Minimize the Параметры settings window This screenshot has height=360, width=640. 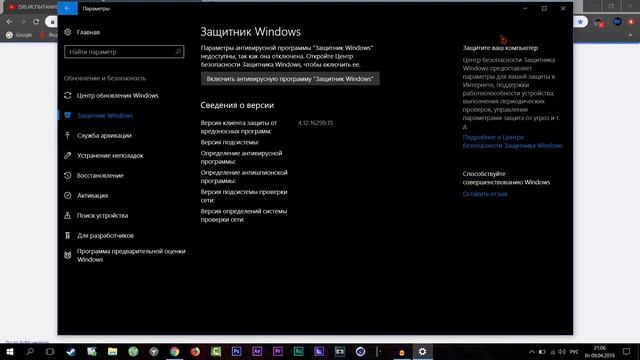click(x=525, y=8)
